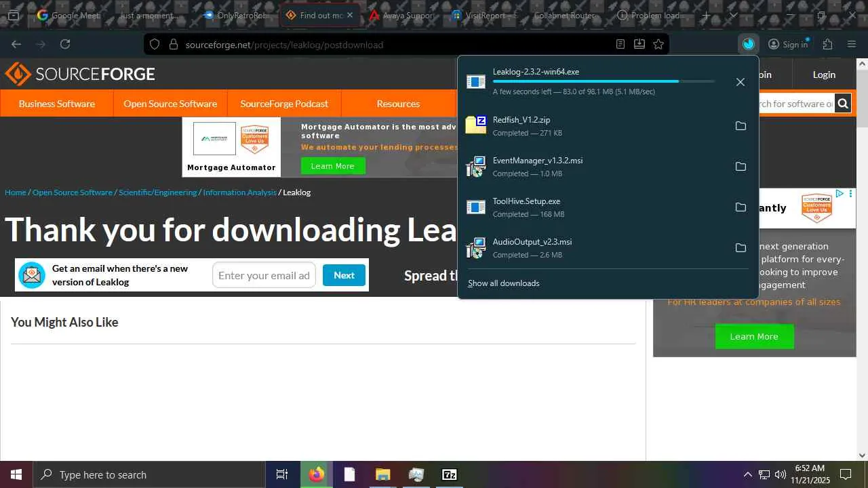Open 7-Zip from the taskbar
868x488 pixels.
(449, 474)
